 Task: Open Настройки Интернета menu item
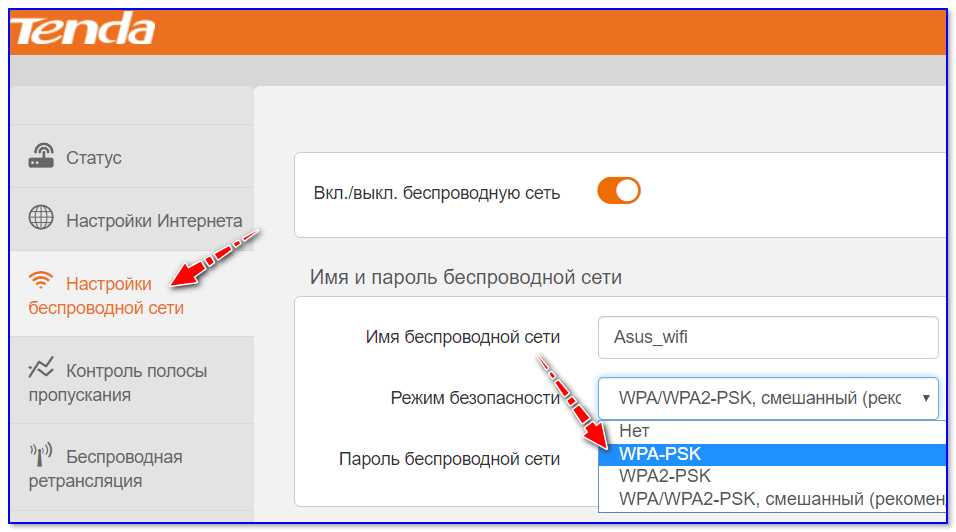[x=132, y=219]
